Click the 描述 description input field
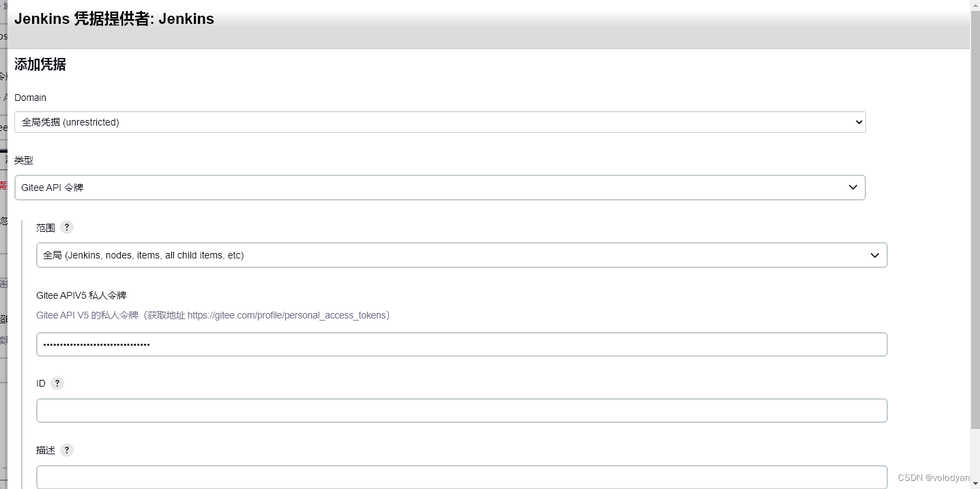Viewport: 980px width, 489px height. 461,477
